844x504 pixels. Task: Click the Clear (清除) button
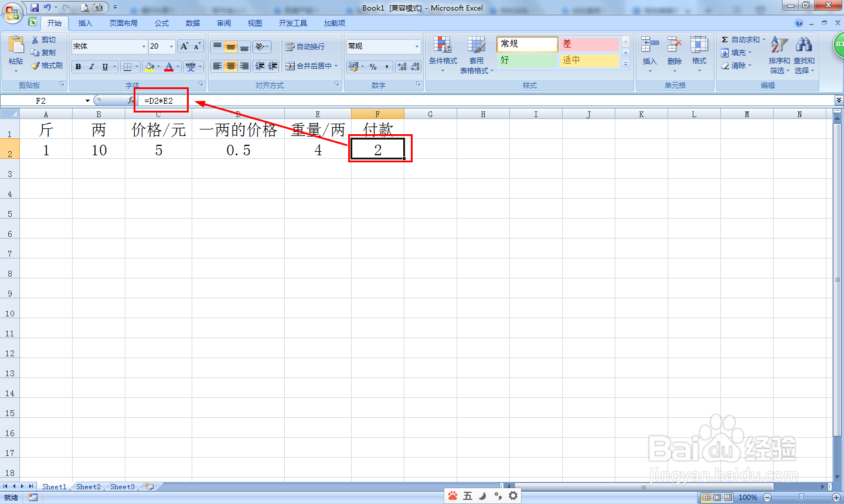tap(736, 66)
